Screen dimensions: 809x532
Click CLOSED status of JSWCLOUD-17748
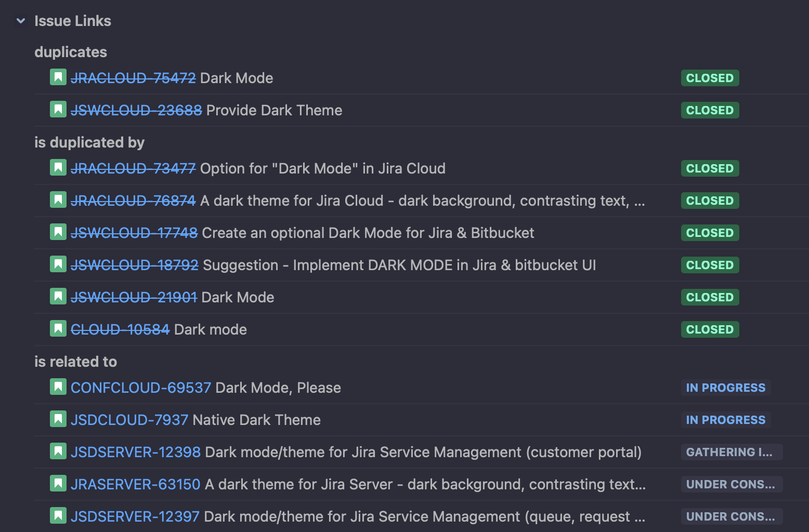[710, 233]
